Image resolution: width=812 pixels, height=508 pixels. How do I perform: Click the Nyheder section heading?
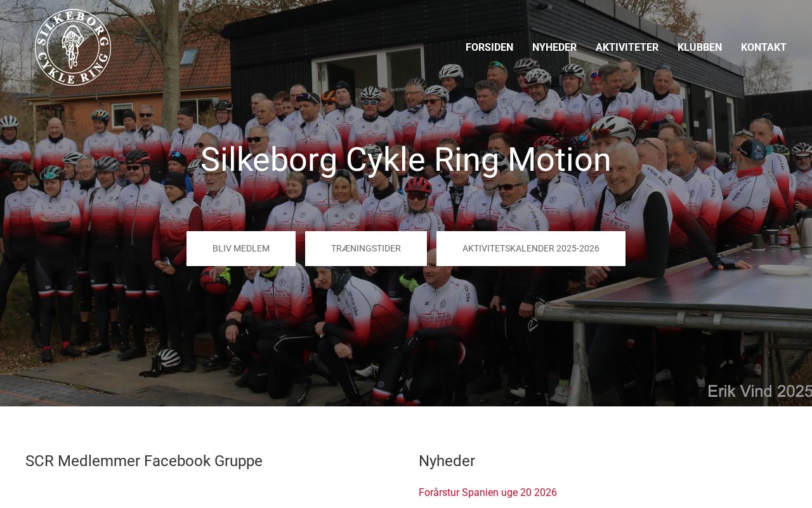[x=447, y=461]
